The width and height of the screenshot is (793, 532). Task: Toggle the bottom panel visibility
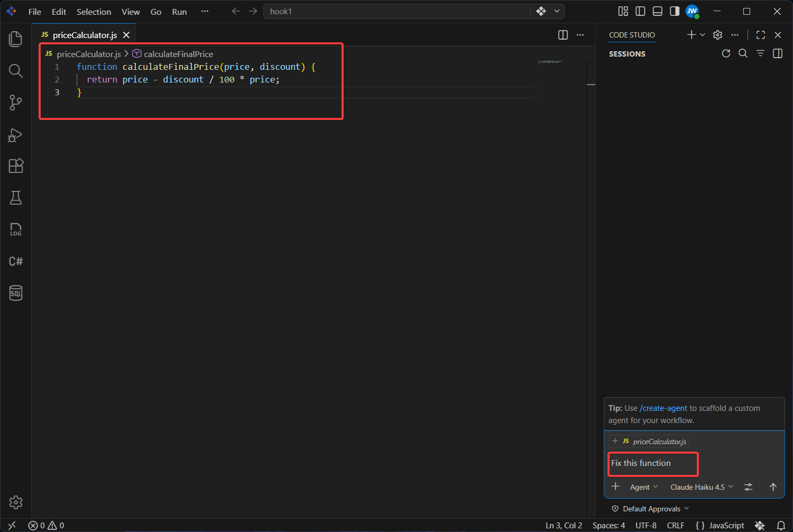[658, 11]
